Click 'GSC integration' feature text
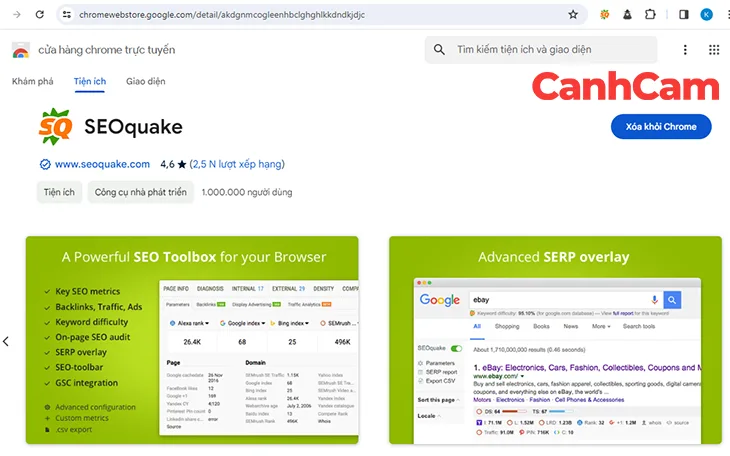 pyautogui.click(x=87, y=383)
